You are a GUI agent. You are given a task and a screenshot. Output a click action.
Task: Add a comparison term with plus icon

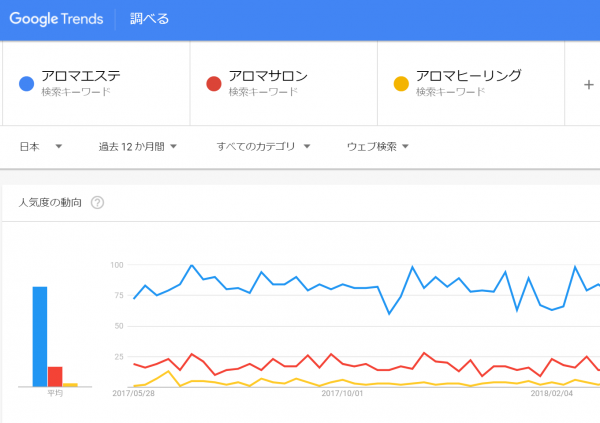point(589,84)
